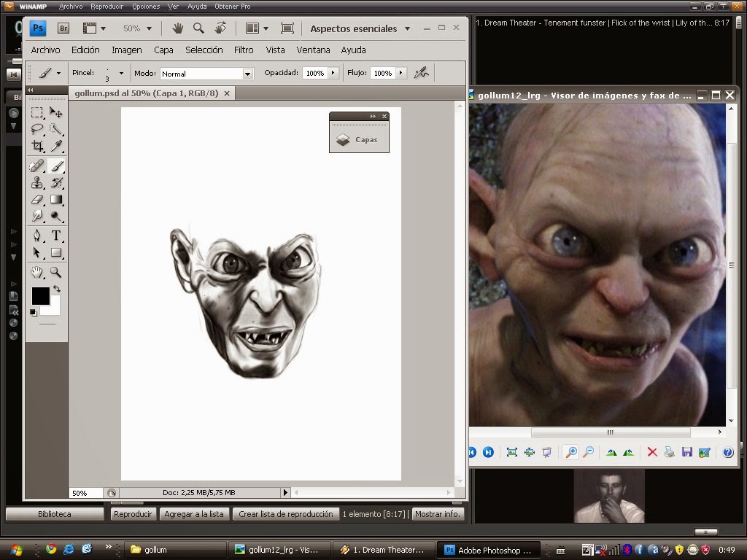Screen dimensions: 747x560
Task: Select the Pen tool
Action: pyautogui.click(x=37, y=236)
